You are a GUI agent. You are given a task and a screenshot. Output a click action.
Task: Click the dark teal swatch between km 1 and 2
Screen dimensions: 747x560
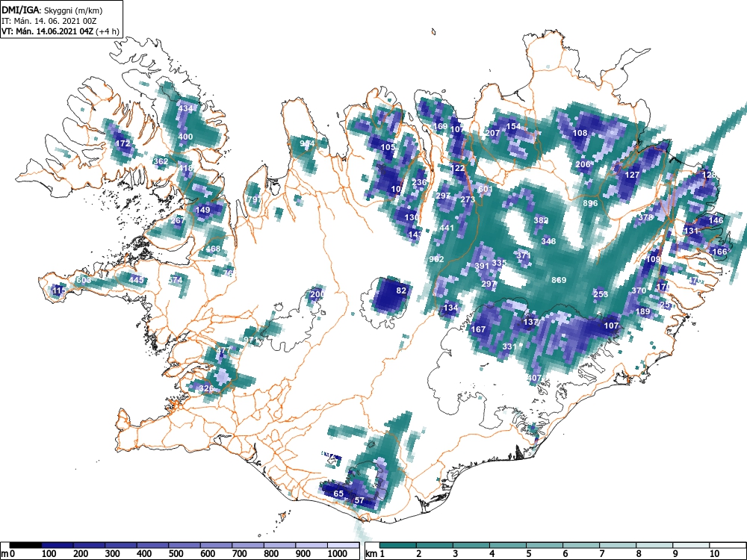click(x=398, y=545)
